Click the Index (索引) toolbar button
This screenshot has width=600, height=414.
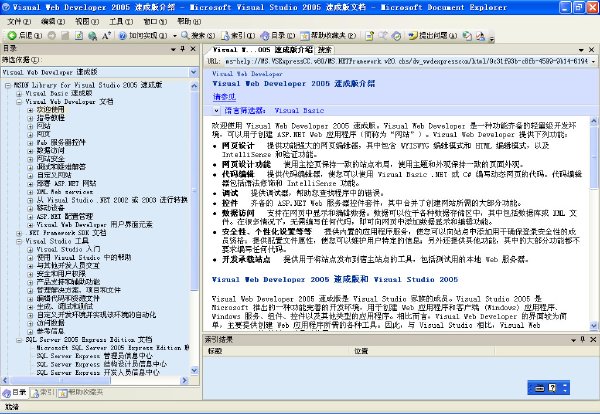click(x=238, y=36)
